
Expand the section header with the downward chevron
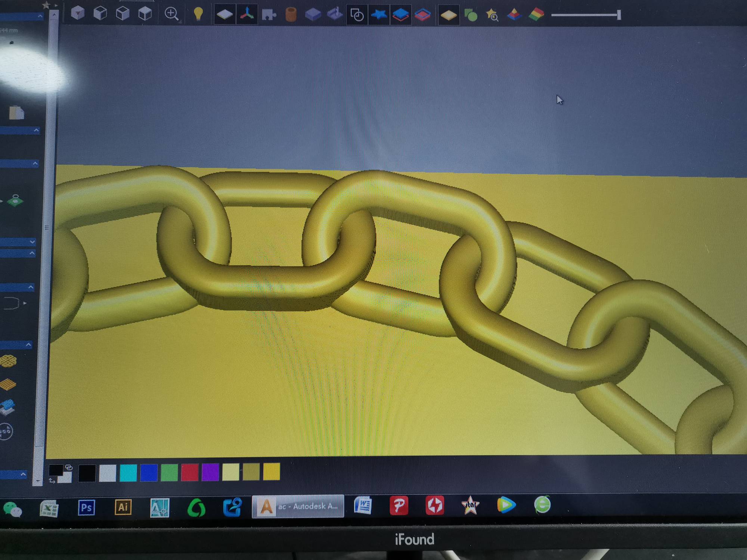click(18, 242)
